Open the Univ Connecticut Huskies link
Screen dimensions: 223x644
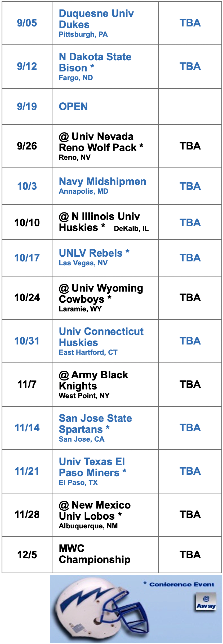coord(101,337)
